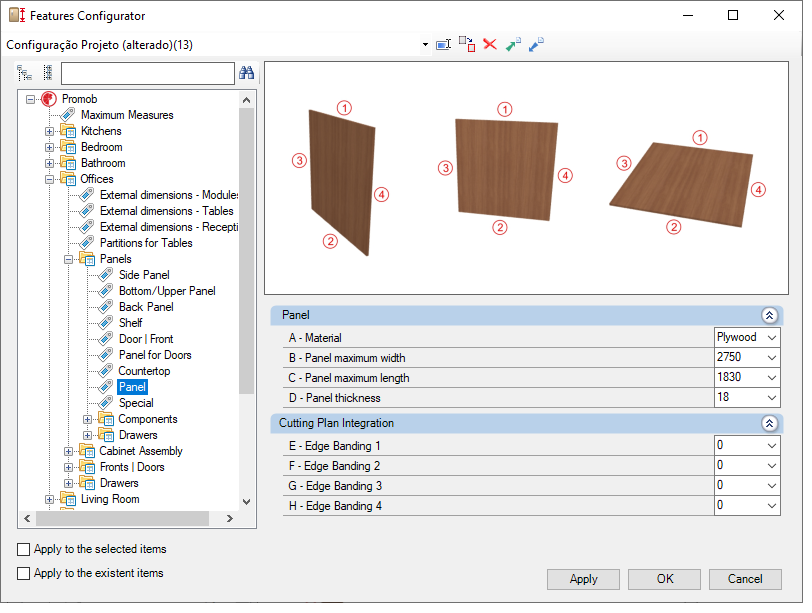Screen dimensions: 812x613
Task: Click the Maximum Measures tag icon
Action: 68,114
